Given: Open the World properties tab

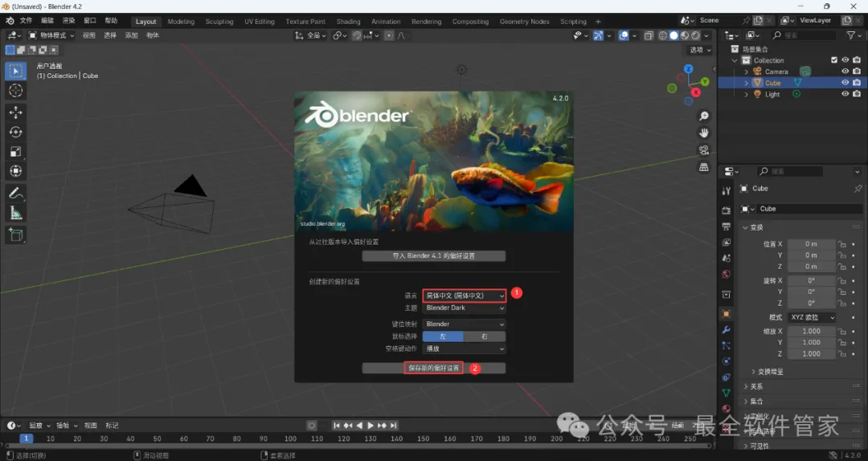Looking at the screenshot, I should pyautogui.click(x=727, y=275).
